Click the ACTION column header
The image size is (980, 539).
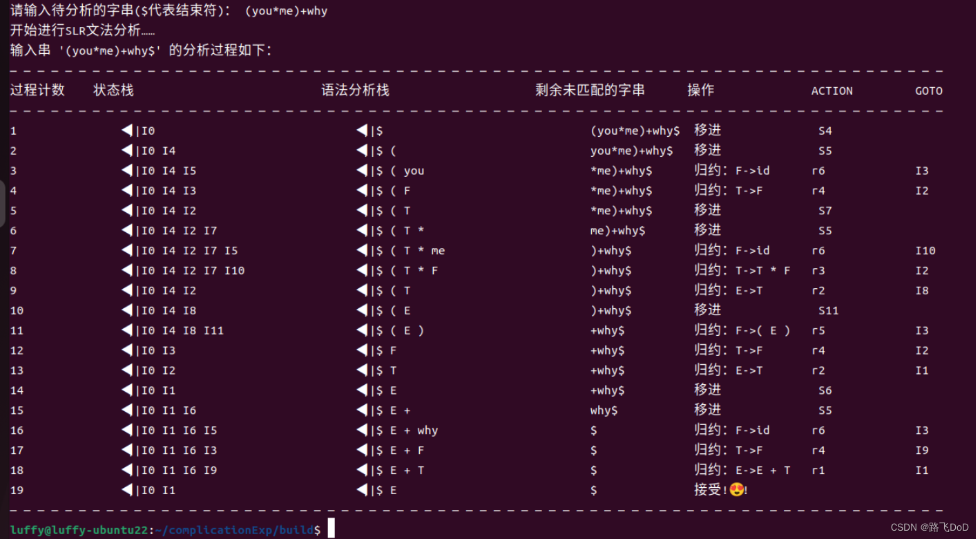[x=832, y=91]
